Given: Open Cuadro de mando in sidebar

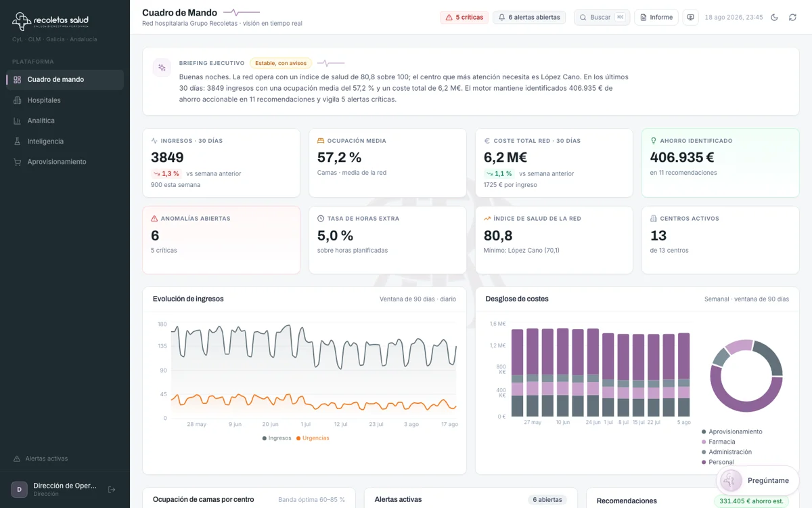Looking at the screenshot, I should pyautogui.click(x=65, y=80).
